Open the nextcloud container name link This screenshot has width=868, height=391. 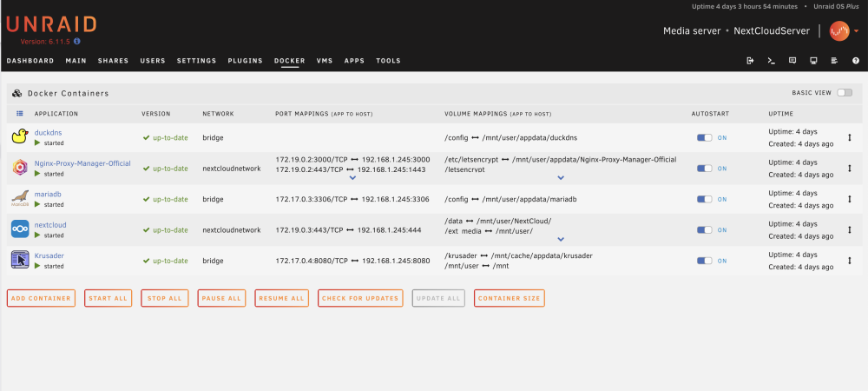click(x=50, y=225)
